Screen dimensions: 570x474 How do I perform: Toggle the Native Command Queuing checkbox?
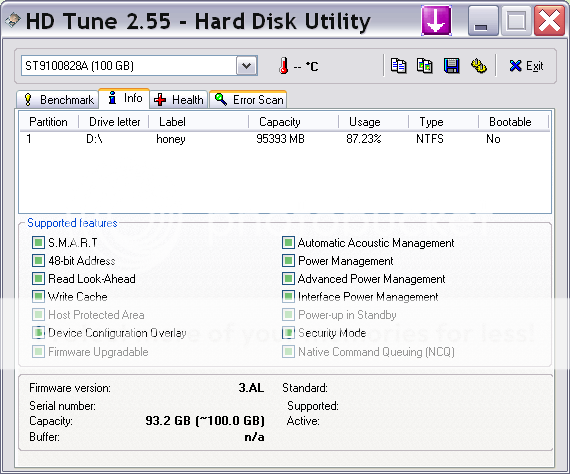[288, 352]
